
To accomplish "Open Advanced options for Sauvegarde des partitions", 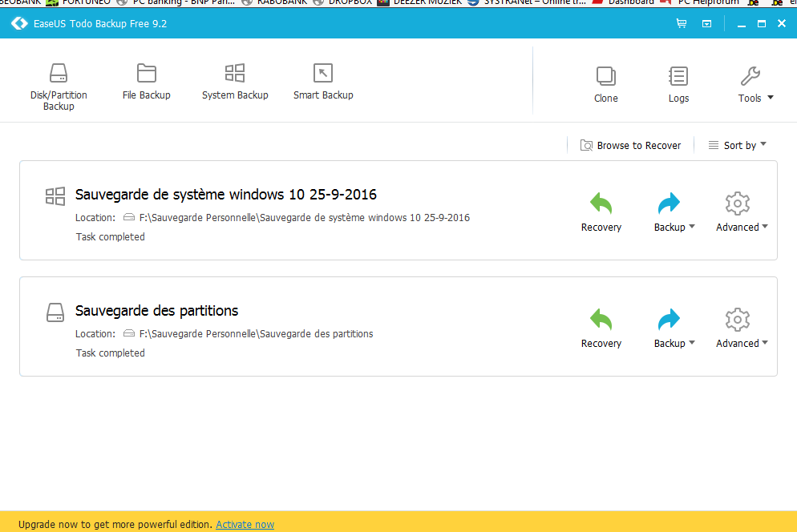I will pyautogui.click(x=742, y=328).
